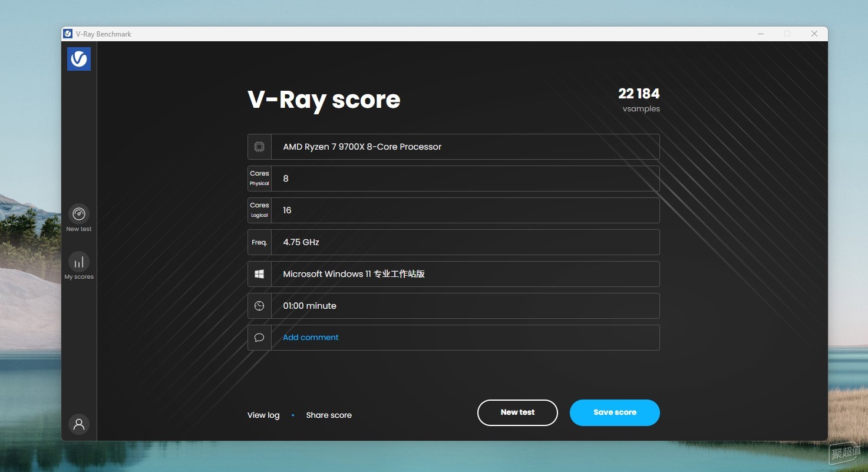Click the 'V-Ray Benchmark' window title text
868x472 pixels.
point(104,34)
